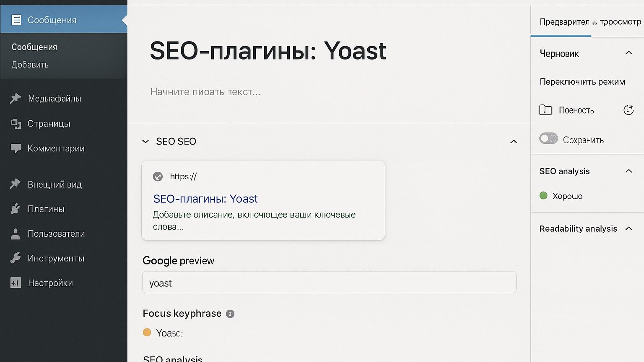Select the Медиафайлы media library icon
Image resolution: width=644 pixels, height=362 pixels.
coord(15,98)
